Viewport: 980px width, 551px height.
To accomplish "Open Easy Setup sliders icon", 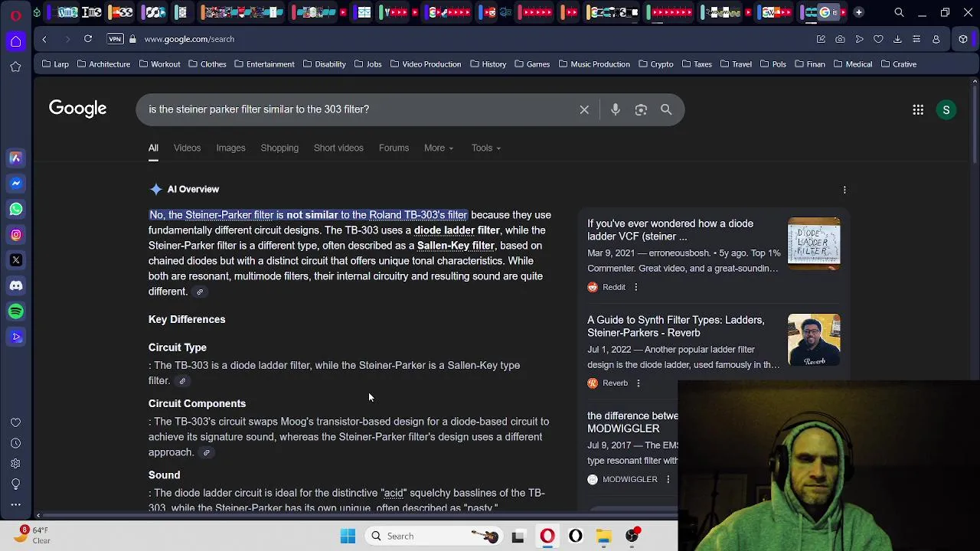I will tap(916, 39).
